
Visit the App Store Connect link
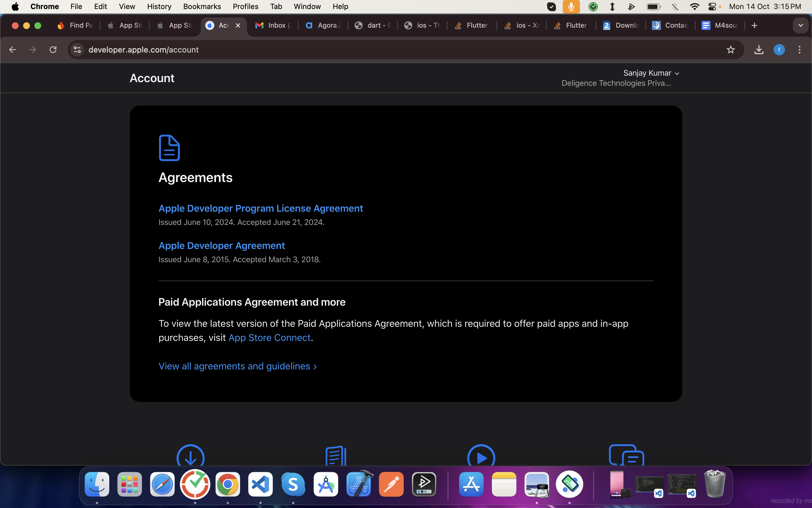point(270,338)
